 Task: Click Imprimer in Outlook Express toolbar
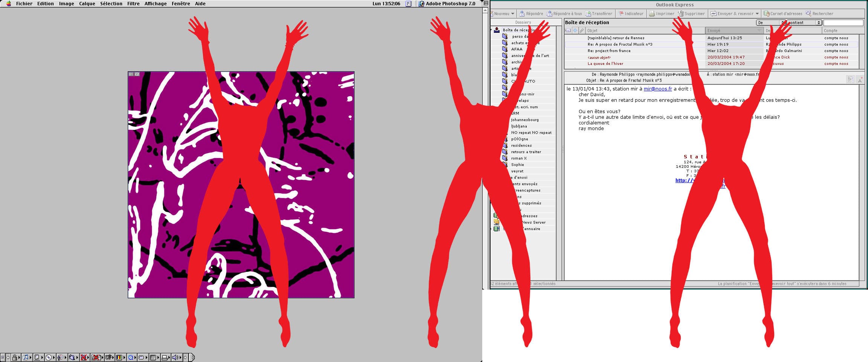click(x=661, y=14)
